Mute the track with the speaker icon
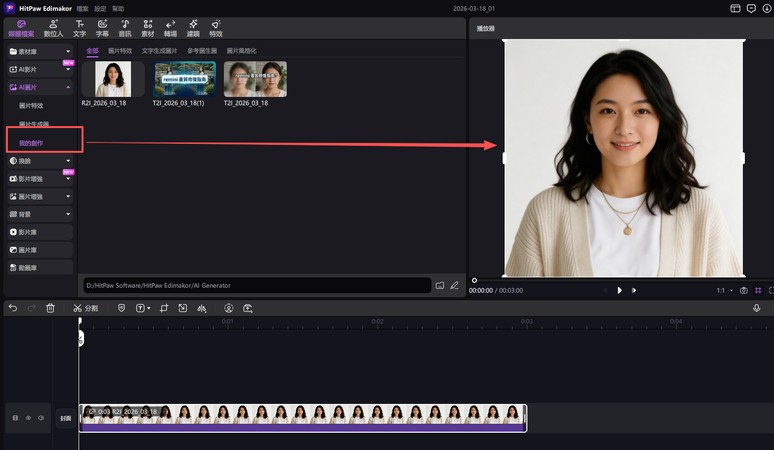 click(41, 418)
